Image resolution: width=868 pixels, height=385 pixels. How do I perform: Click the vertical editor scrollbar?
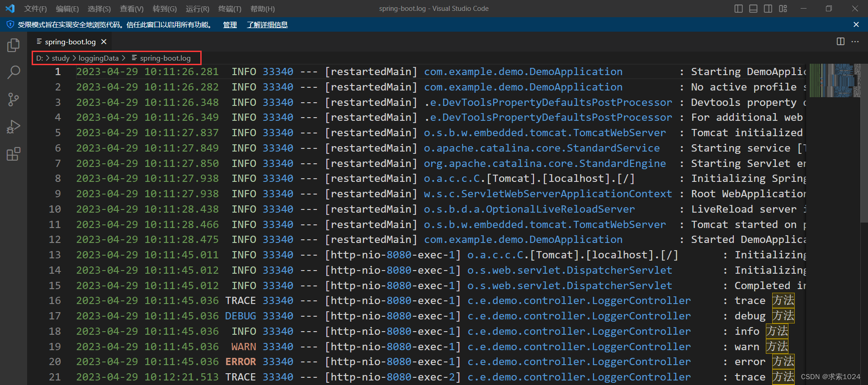[864, 143]
